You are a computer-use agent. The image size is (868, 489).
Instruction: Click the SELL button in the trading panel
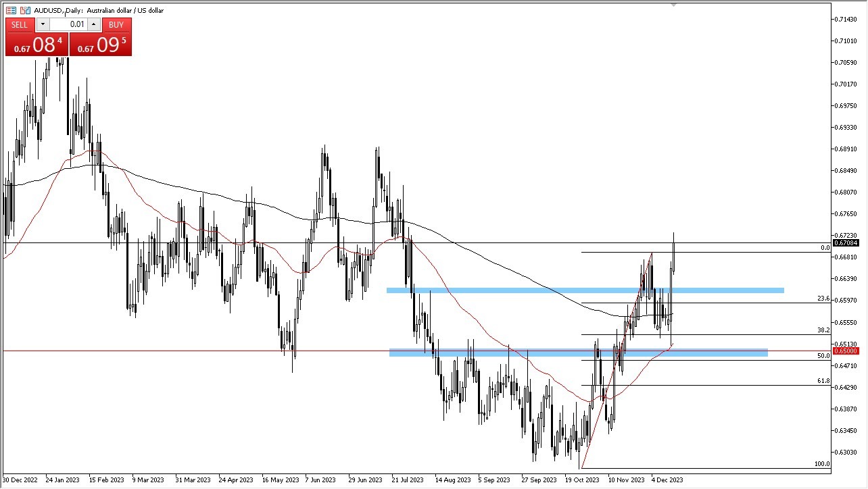tap(20, 25)
